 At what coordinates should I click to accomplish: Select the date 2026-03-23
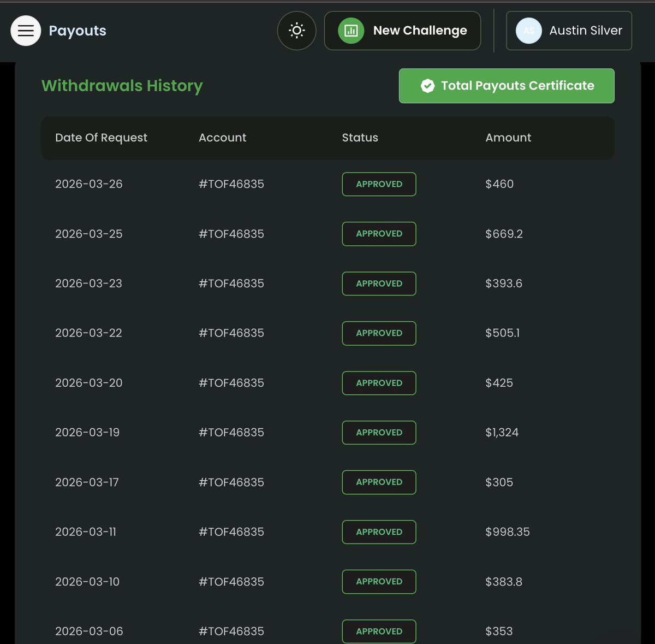click(89, 283)
